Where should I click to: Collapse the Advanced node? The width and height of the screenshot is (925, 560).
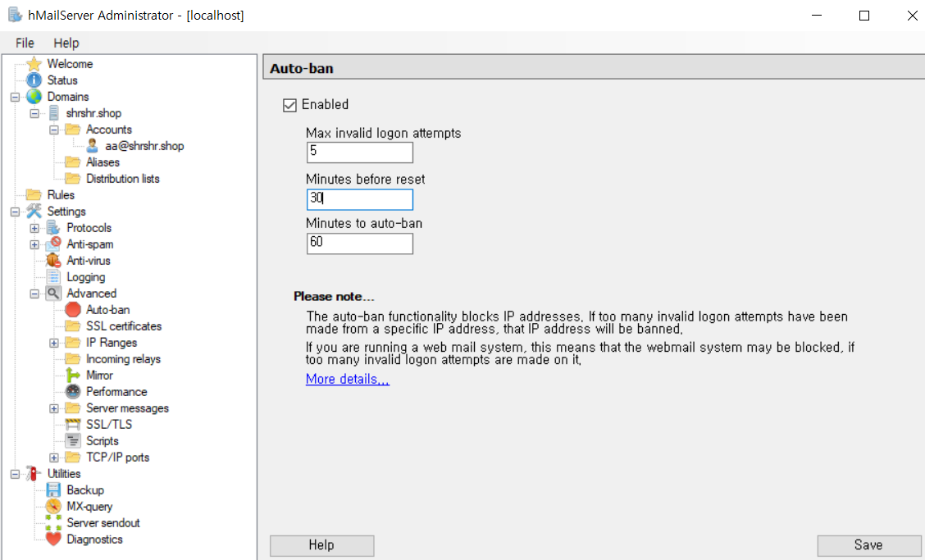(34, 294)
